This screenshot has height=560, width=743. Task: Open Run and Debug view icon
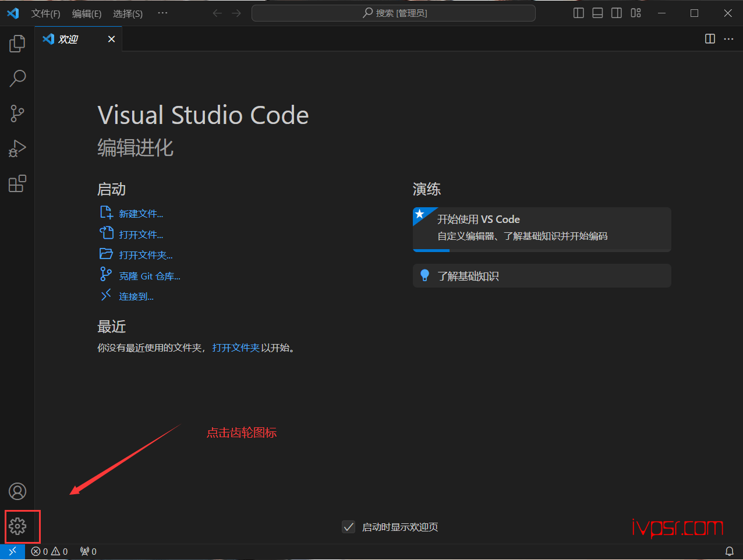(17, 149)
